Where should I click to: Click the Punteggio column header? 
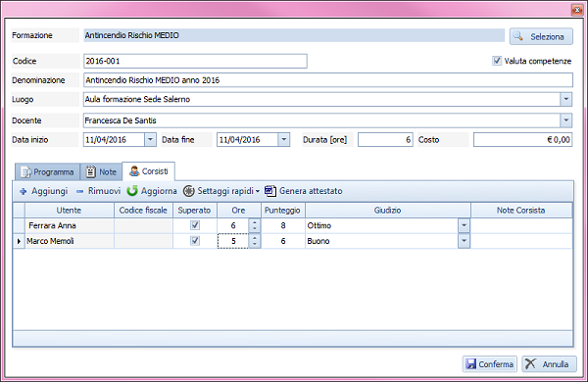[x=283, y=211]
